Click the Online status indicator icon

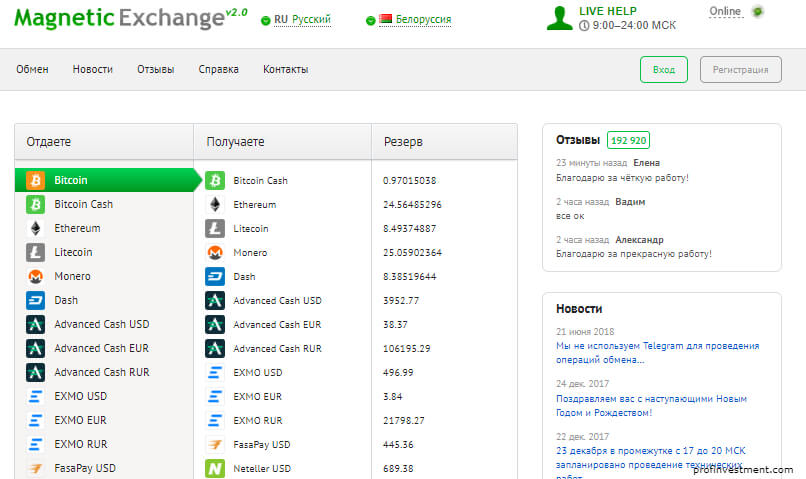(x=758, y=11)
